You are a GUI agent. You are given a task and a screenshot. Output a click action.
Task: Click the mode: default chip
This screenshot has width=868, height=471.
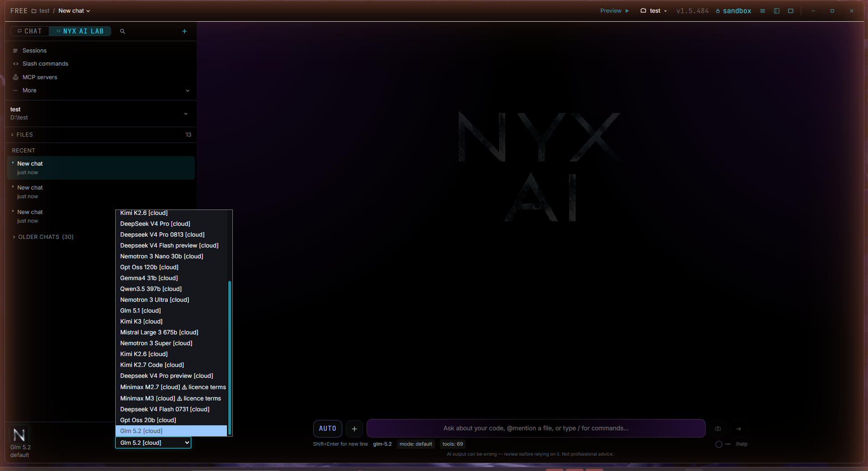(x=416, y=444)
